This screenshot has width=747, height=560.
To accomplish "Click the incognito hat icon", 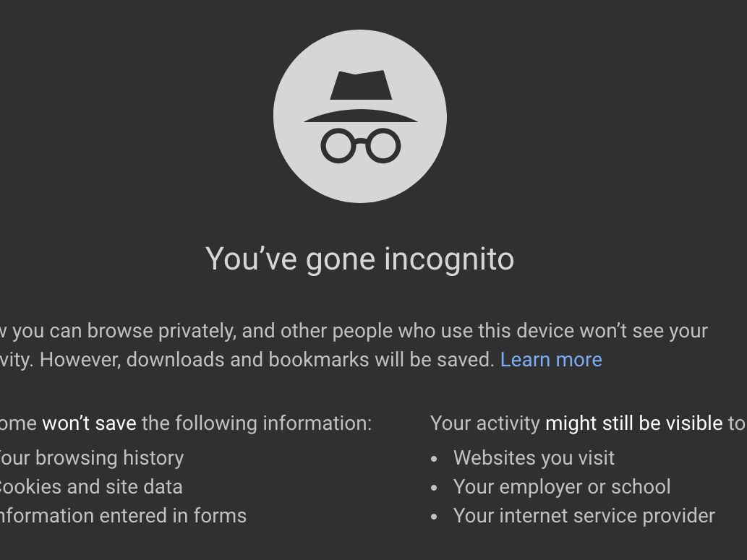I will [x=361, y=87].
